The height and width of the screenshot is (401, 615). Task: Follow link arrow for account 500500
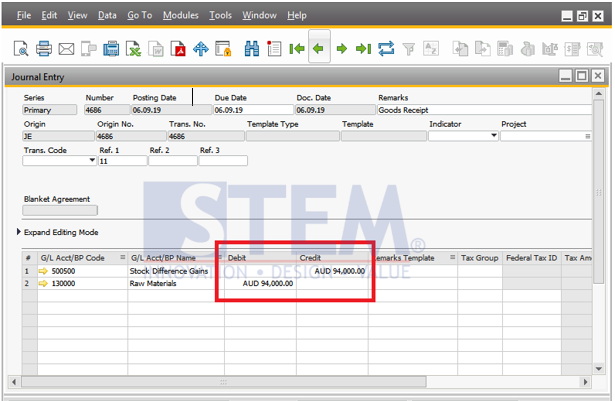(x=43, y=271)
